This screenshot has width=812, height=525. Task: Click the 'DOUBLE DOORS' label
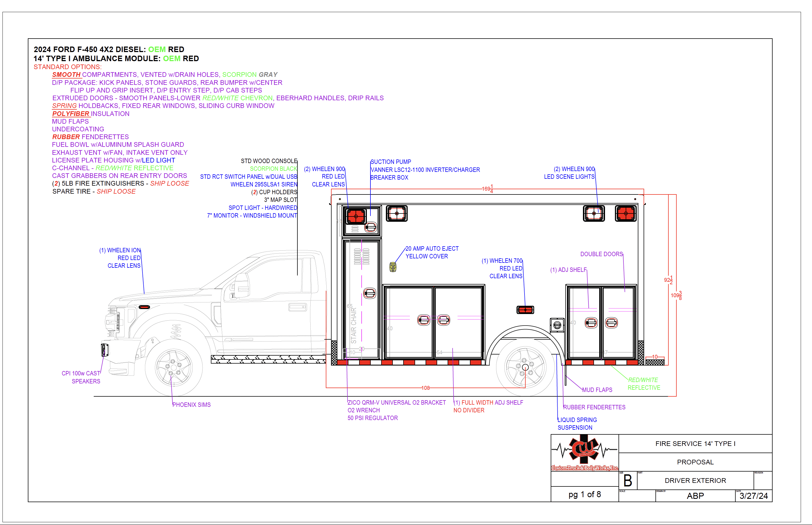602,254
